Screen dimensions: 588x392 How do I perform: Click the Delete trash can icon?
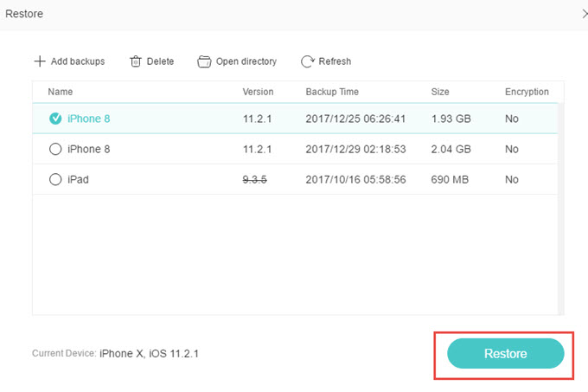(x=136, y=61)
